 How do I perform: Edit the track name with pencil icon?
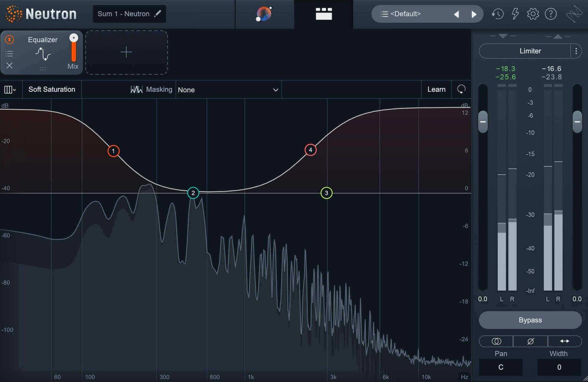158,14
